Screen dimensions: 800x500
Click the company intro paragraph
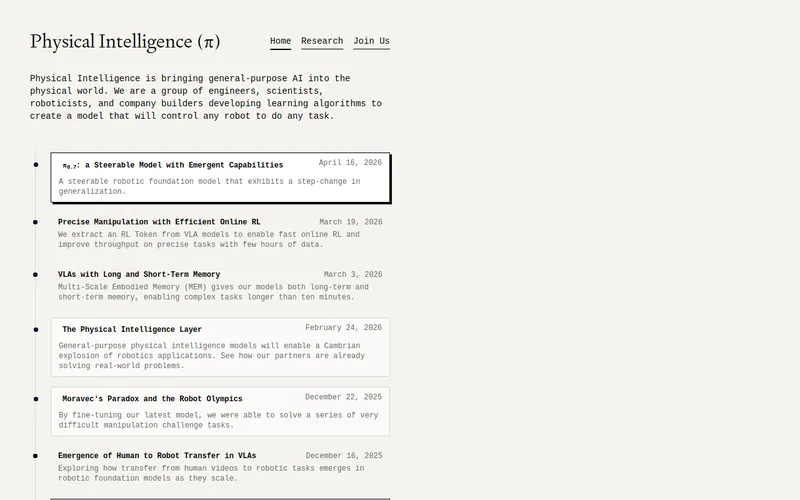(206, 97)
